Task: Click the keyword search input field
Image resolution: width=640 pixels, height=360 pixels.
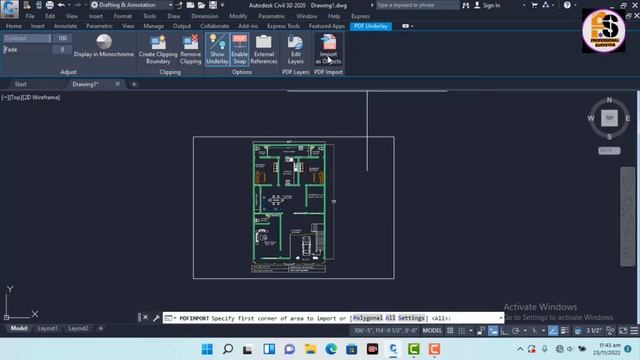Action: pos(417,5)
